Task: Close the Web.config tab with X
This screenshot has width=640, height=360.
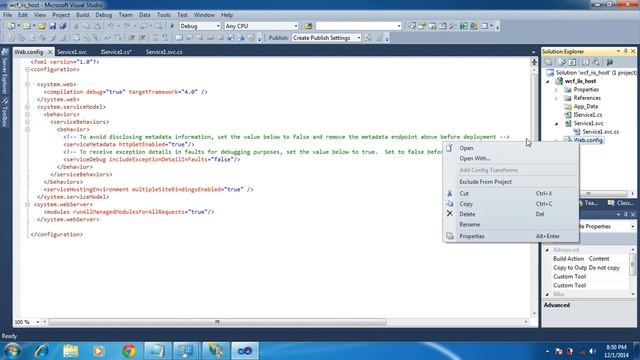Action: pos(50,52)
